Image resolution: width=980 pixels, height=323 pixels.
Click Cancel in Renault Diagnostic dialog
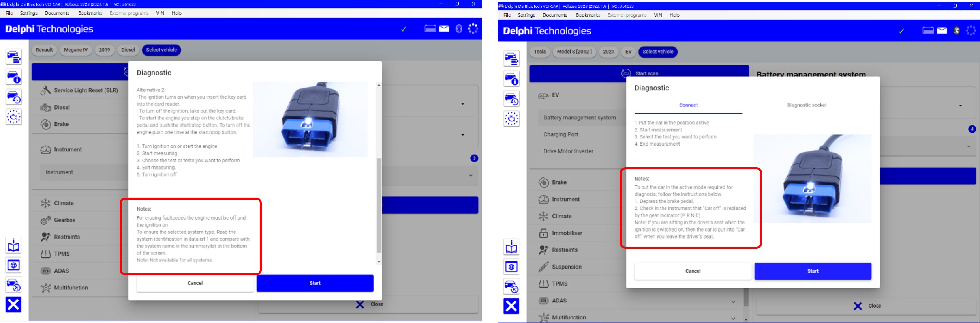pos(195,283)
